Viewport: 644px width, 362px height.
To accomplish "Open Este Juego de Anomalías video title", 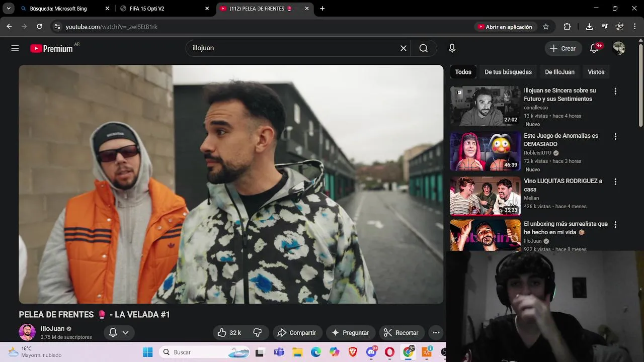I will 561,140.
